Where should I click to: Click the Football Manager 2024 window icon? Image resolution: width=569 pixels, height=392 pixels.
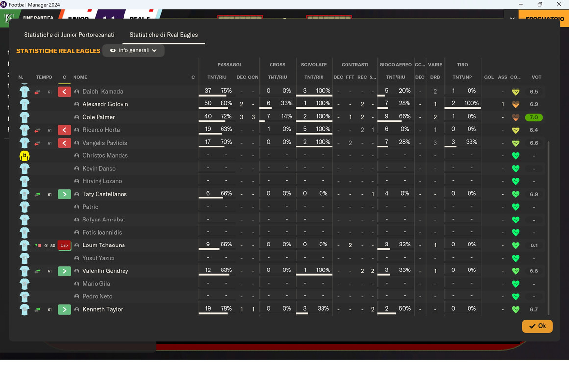pos(3,5)
